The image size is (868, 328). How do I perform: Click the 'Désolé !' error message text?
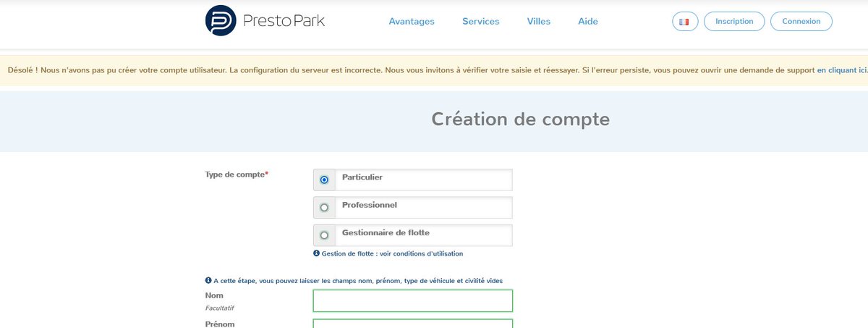tap(437, 70)
